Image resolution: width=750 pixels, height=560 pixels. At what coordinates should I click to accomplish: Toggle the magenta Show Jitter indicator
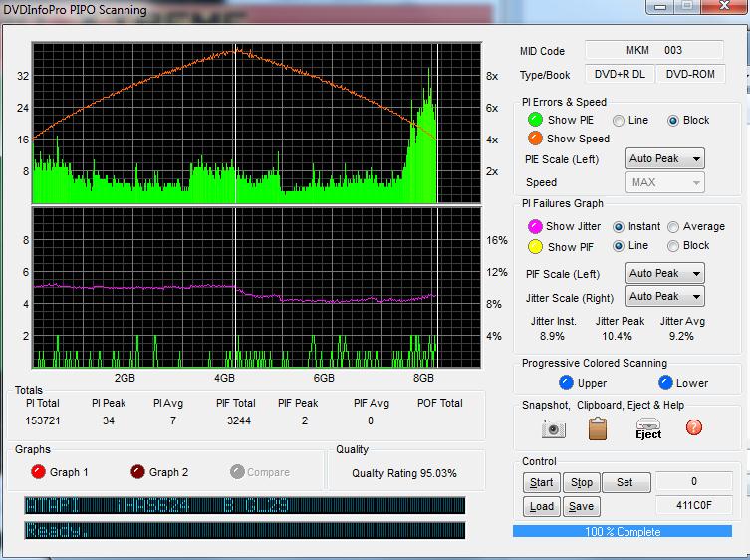pos(535,226)
